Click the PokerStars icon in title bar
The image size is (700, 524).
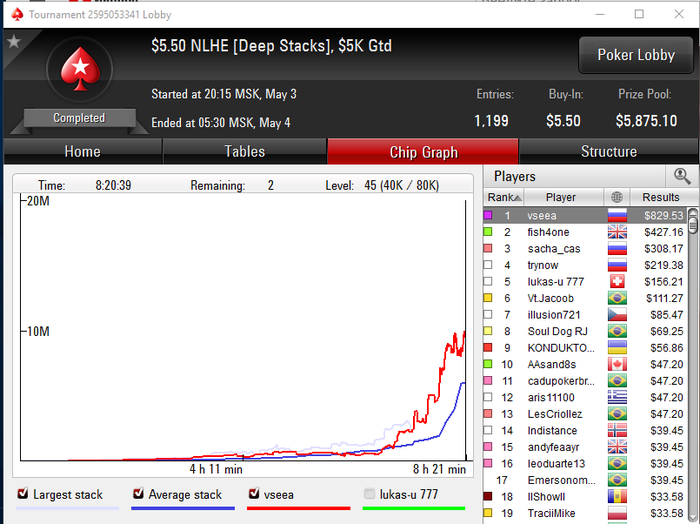pos(17,15)
